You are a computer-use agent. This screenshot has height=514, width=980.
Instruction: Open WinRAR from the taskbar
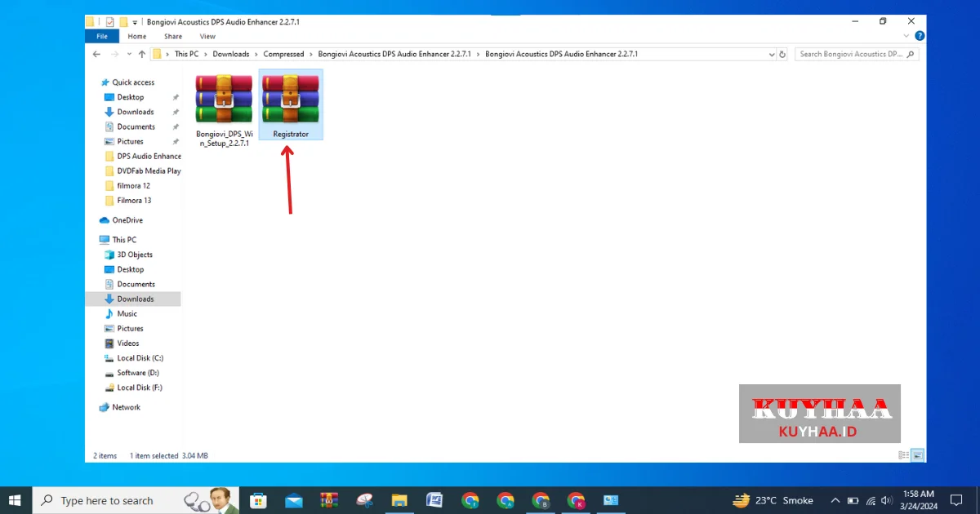click(x=329, y=500)
